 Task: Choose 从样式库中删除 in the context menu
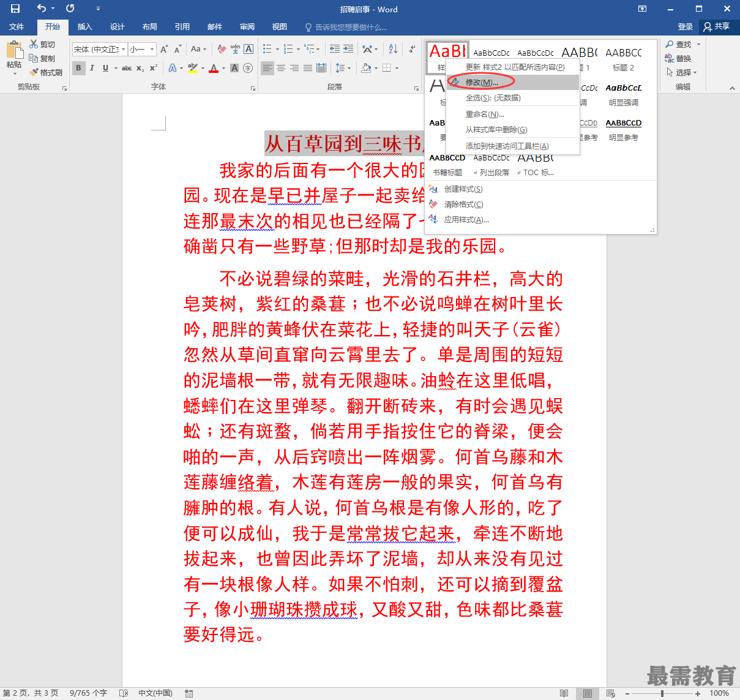point(513,129)
